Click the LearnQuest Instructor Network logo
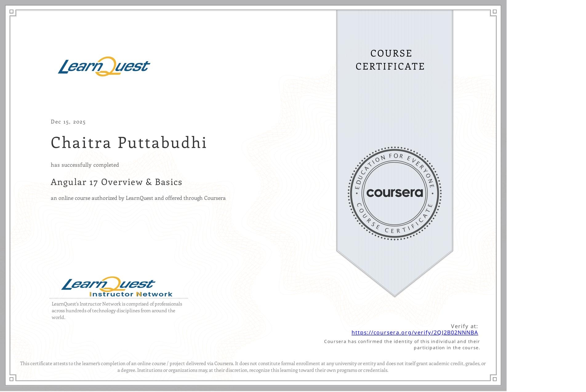 click(117, 287)
